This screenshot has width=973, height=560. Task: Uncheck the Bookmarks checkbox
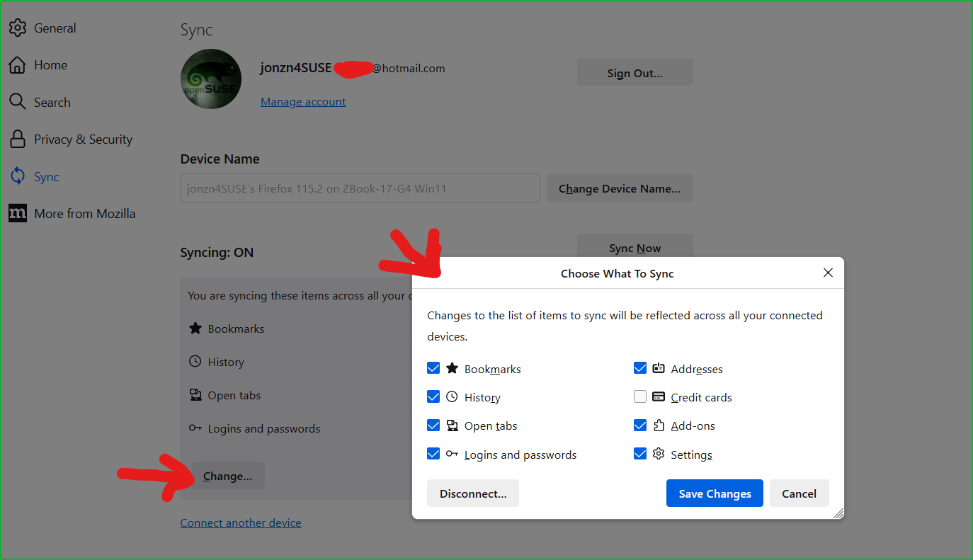coord(433,368)
